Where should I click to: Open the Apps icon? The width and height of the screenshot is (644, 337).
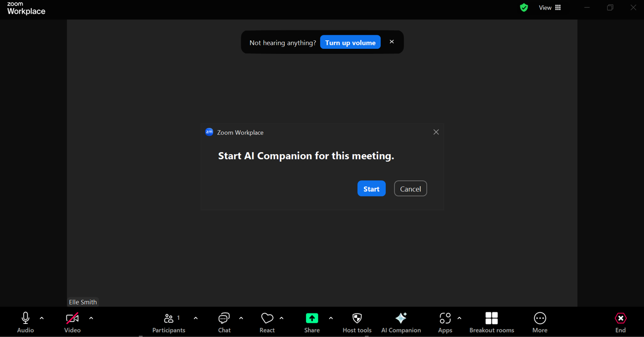[x=445, y=318]
